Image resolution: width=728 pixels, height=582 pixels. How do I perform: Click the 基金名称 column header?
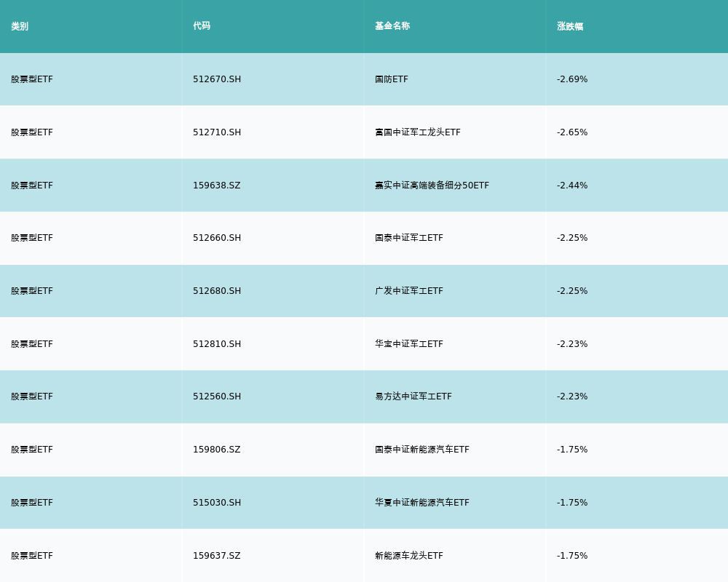pos(392,26)
